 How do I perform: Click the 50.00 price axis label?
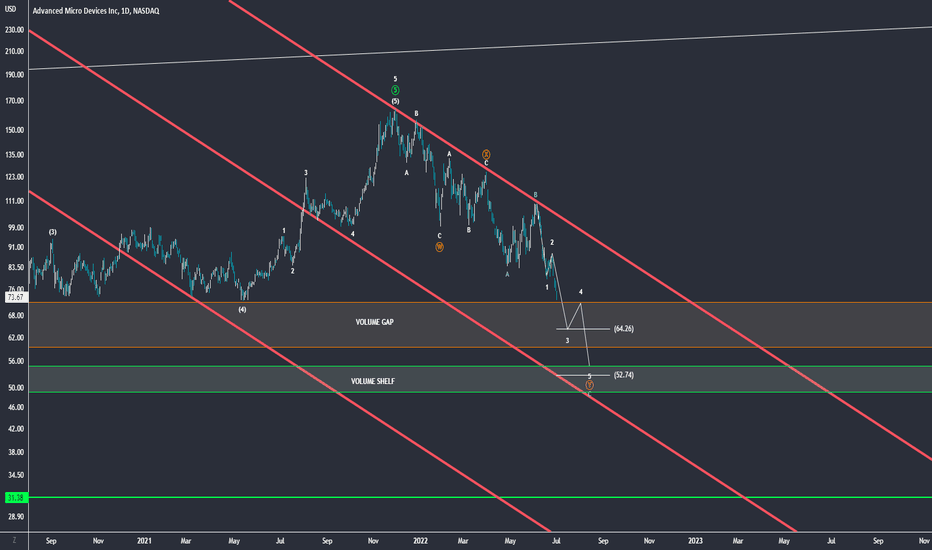tap(16, 388)
